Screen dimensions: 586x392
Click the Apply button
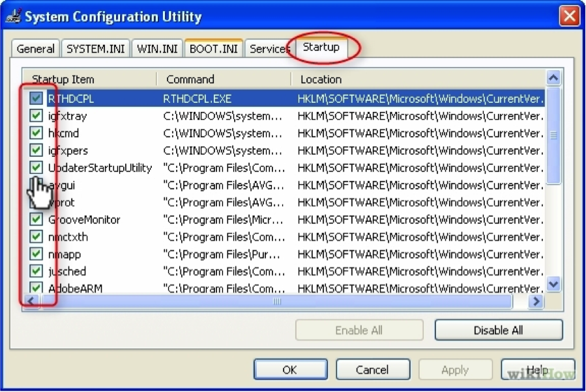(x=455, y=370)
